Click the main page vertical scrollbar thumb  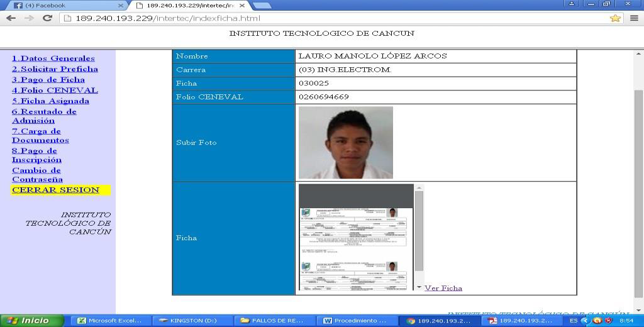[638, 193]
